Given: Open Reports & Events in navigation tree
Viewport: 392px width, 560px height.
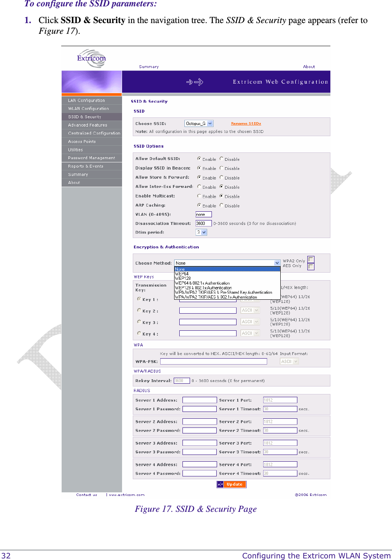Looking at the screenshot, I should (92, 166).
